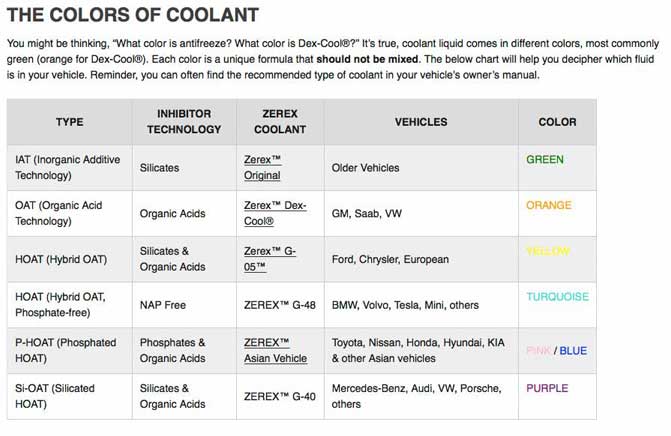Open the Zerex G-05 link
This screenshot has width=671, height=436.
click(x=270, y=259)
